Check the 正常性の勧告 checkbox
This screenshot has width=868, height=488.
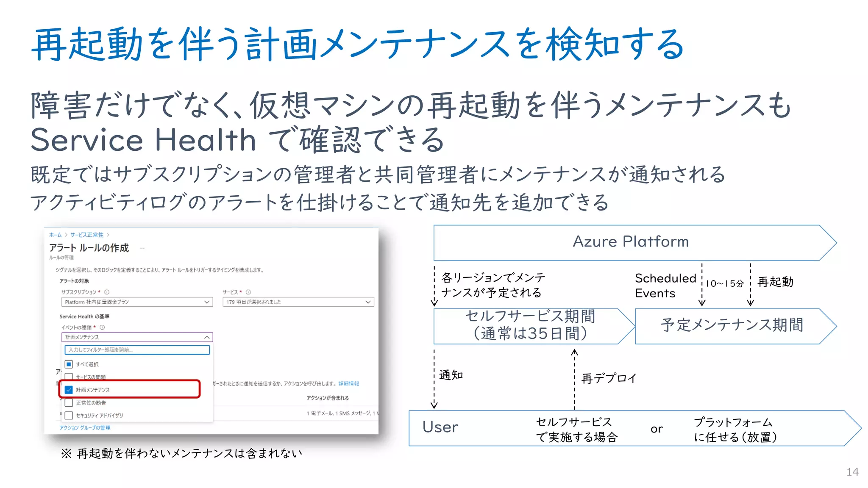coord(69,402)
